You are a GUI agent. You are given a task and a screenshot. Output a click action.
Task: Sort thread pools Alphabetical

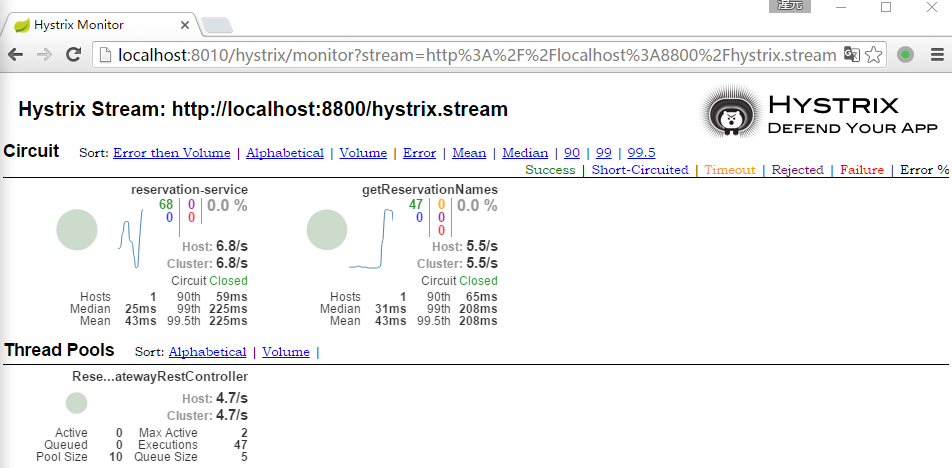(208, 352)
